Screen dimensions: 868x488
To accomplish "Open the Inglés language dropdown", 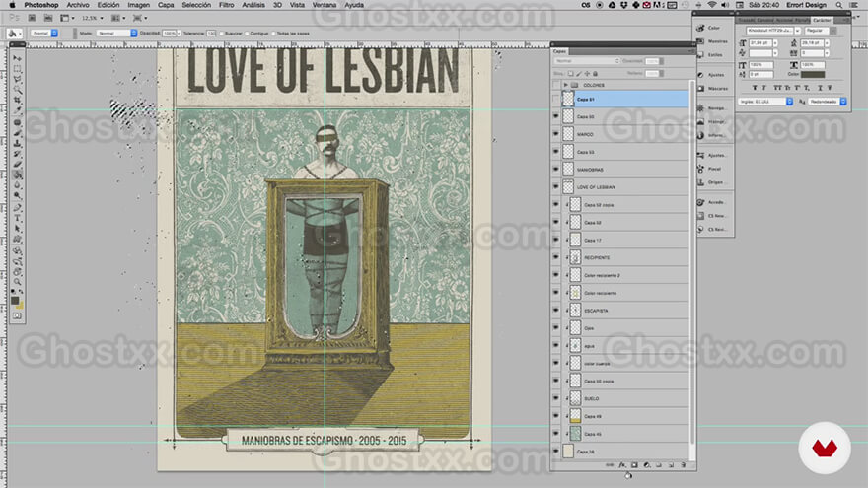I will (x=765, y=102).
